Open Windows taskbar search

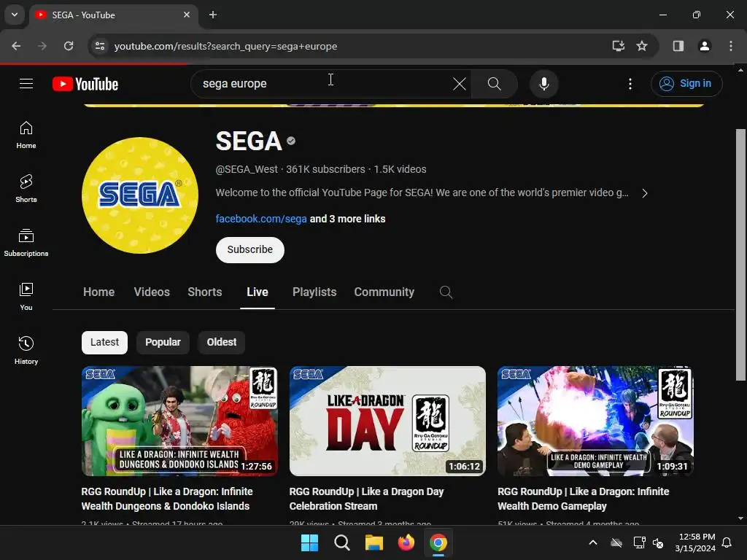342,542
